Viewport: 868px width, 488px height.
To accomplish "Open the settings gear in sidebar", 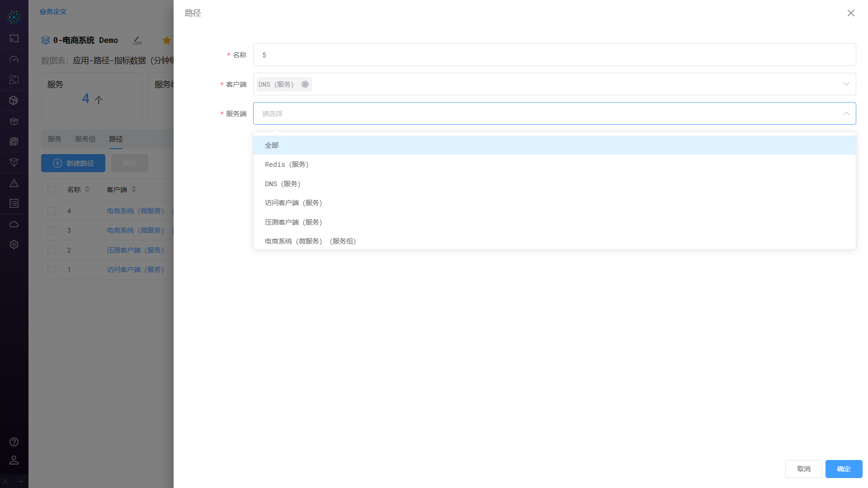I will [14, 244].
